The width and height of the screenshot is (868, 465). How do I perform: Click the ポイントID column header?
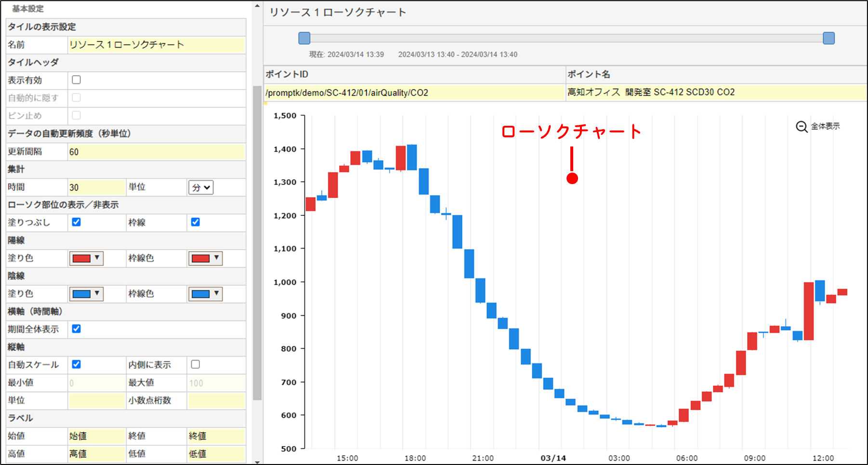415,74
